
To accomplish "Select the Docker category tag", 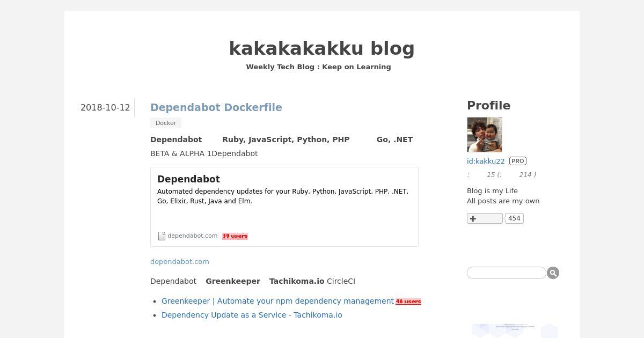I will [166, 123].
